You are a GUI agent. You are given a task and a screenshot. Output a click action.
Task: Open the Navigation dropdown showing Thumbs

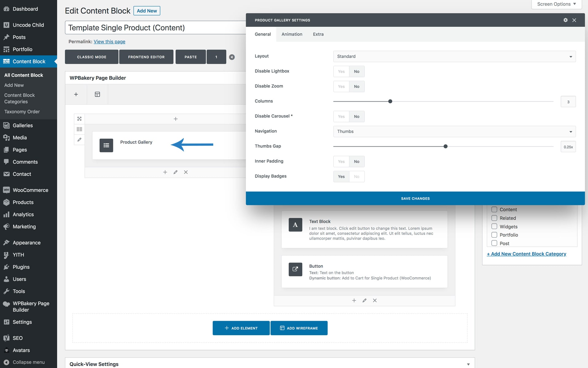[454, 132]
